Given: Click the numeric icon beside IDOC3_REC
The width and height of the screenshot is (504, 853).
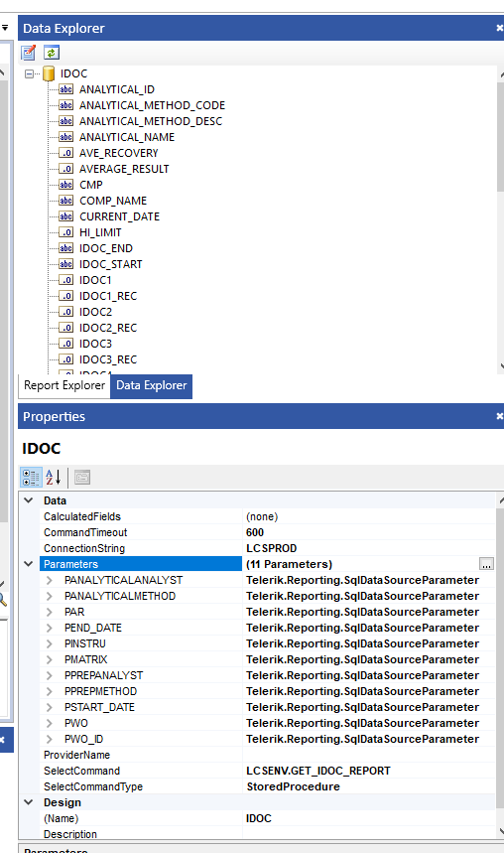Looking at the screenshot, I should pos(65,359).
